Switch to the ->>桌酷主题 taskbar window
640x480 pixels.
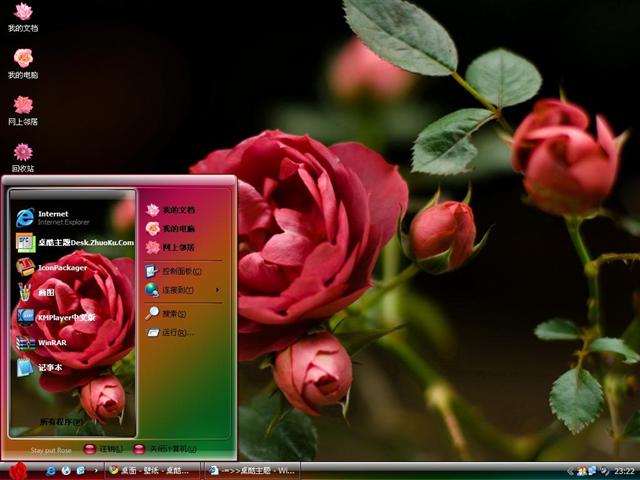[252, 471]
